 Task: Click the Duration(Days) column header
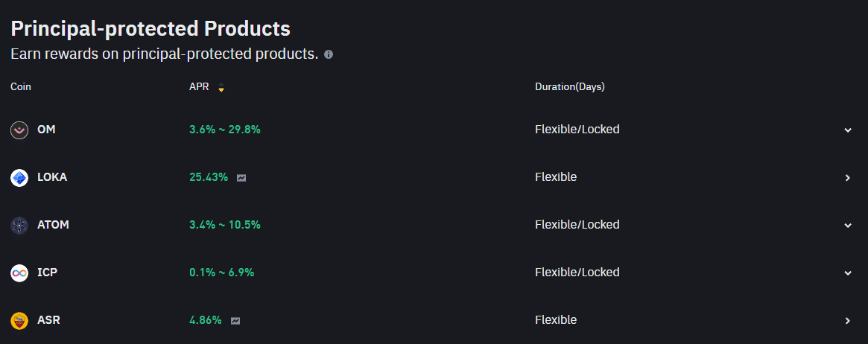pos(569,87)
